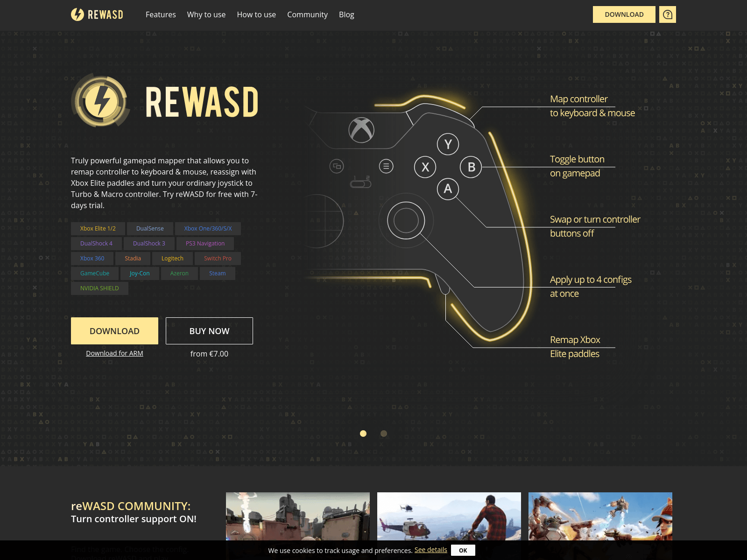This screenshot has height=560, width=747.
Task: Open the helicopter game community thumbnail
Action: coord(449,517)
